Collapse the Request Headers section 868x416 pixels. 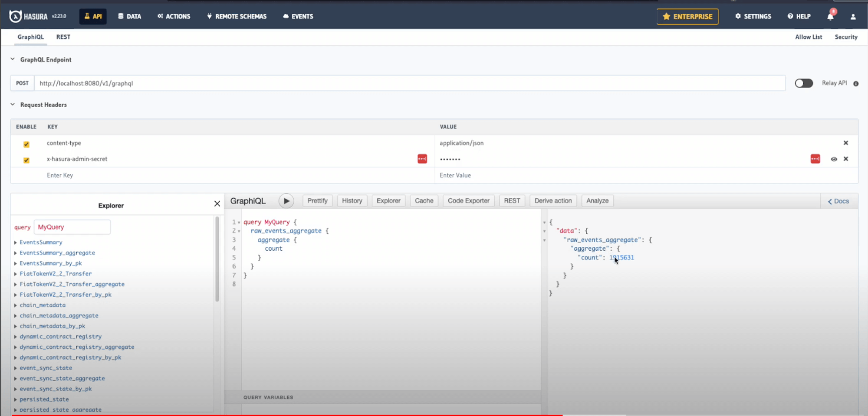(13, 105)
